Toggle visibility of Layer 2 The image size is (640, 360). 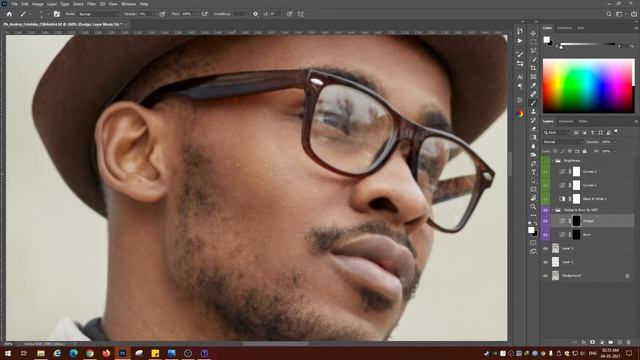(545, 249)
